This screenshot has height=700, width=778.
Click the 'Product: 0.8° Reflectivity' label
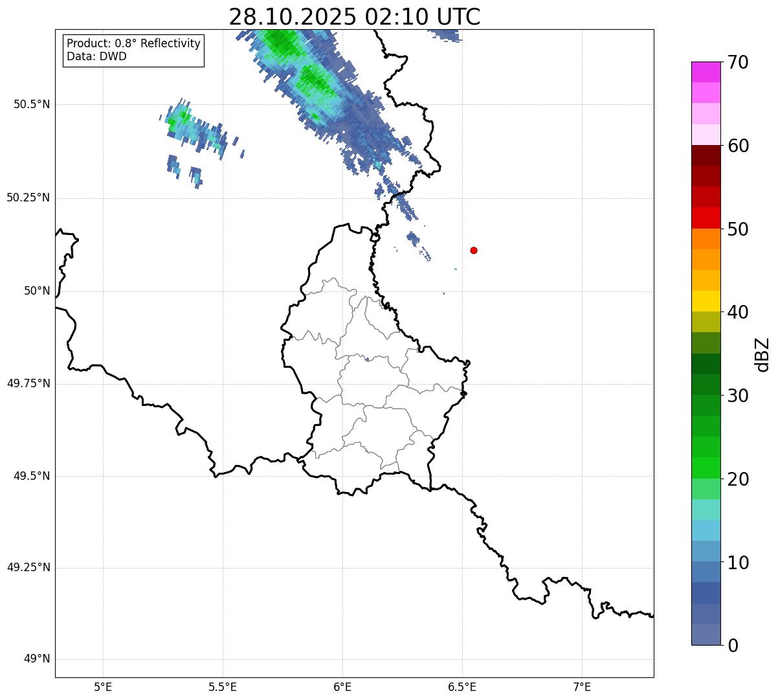click(x=134, y=43)
